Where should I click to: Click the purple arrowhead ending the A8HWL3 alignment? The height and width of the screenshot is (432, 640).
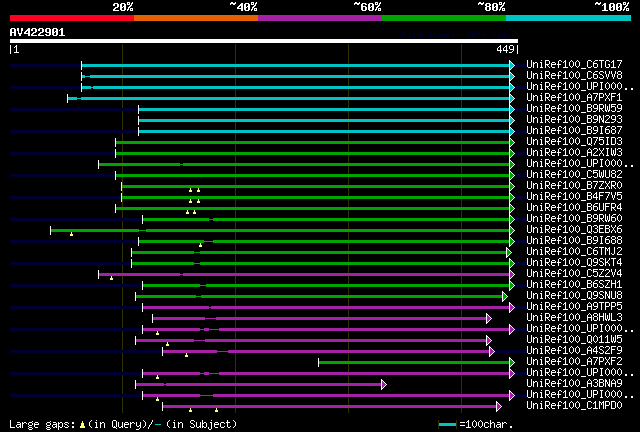click(489, 318)
